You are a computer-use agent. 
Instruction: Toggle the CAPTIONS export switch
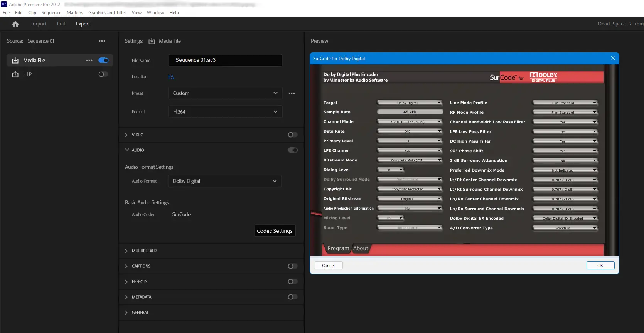click(293, 266)
